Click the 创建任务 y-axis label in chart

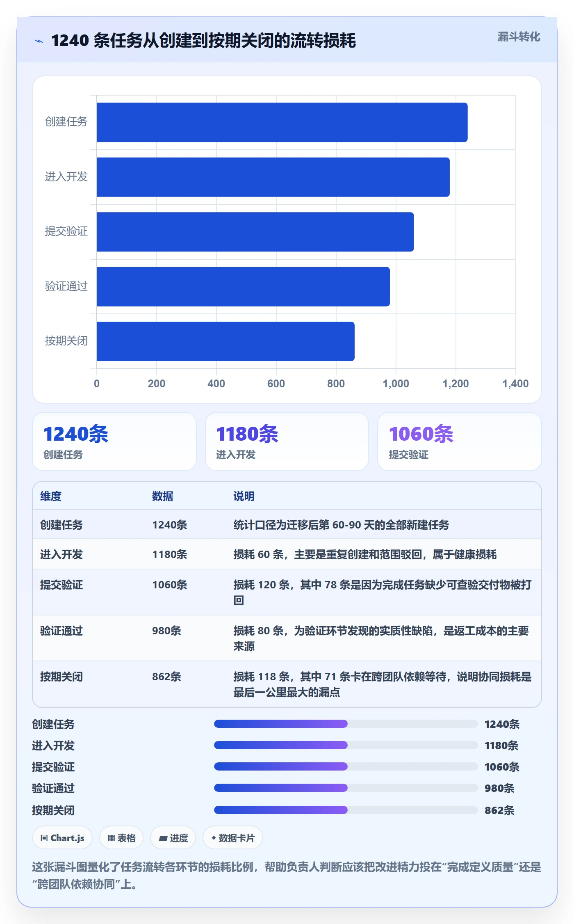click(x=66, y=122)
